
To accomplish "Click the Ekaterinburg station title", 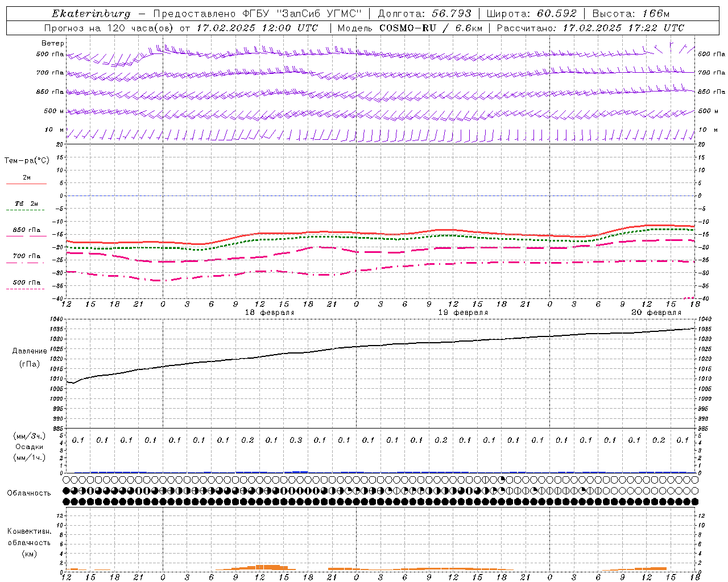I will [91, 14].
